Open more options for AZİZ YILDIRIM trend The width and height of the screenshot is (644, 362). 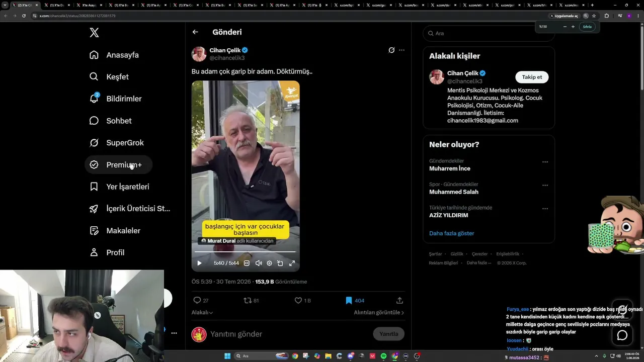pyautogui.click(x=545, y=209)
